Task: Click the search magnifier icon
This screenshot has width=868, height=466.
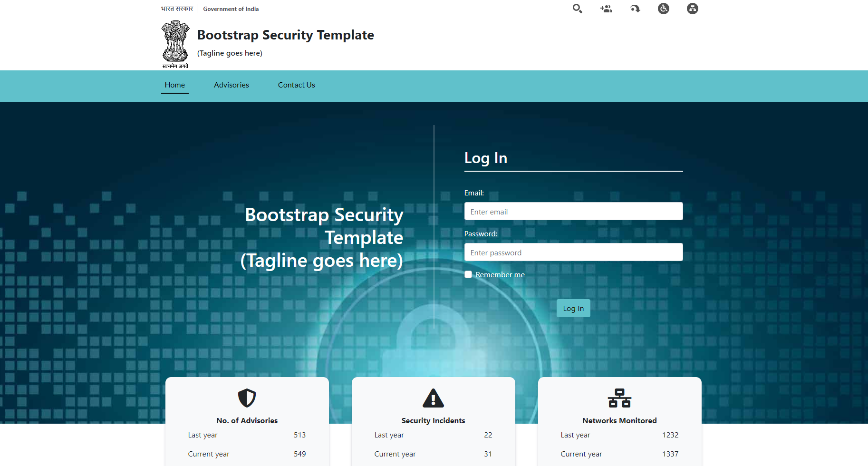Action: (x=577, y=9)
